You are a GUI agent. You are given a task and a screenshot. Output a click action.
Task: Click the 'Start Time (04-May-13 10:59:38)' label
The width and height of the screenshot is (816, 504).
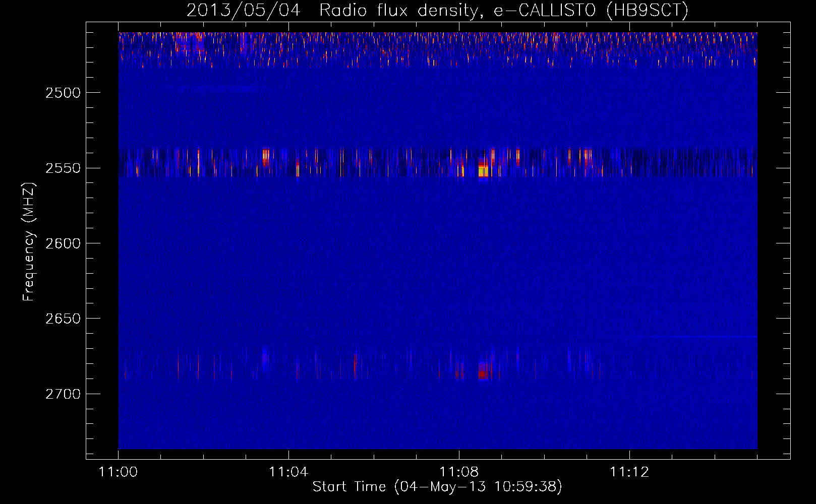[x=437, y=487]
